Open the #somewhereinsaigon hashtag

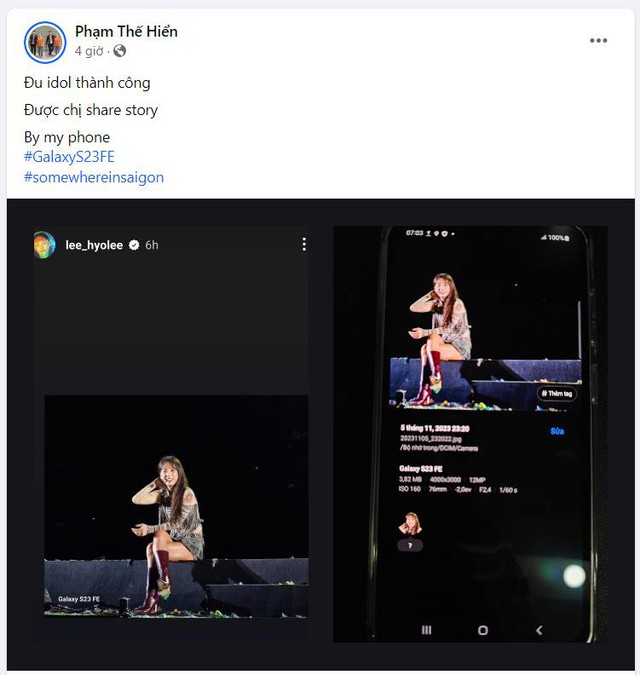point(93,177)
